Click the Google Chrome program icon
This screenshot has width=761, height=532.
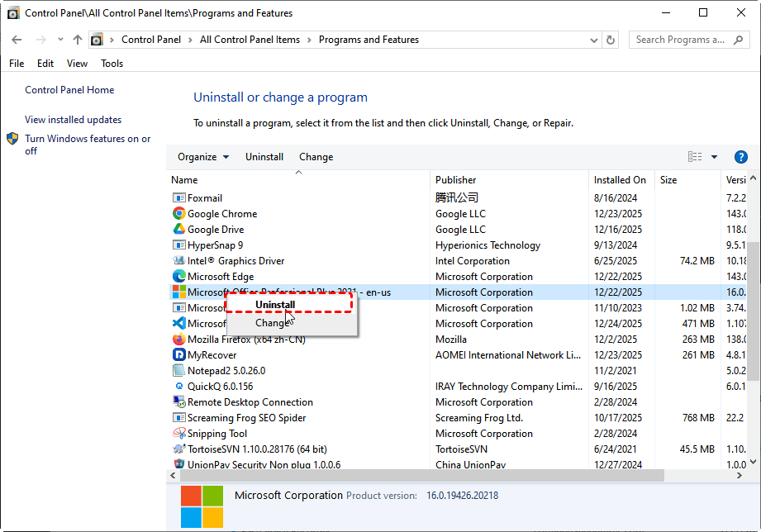[x=178, y=214]
